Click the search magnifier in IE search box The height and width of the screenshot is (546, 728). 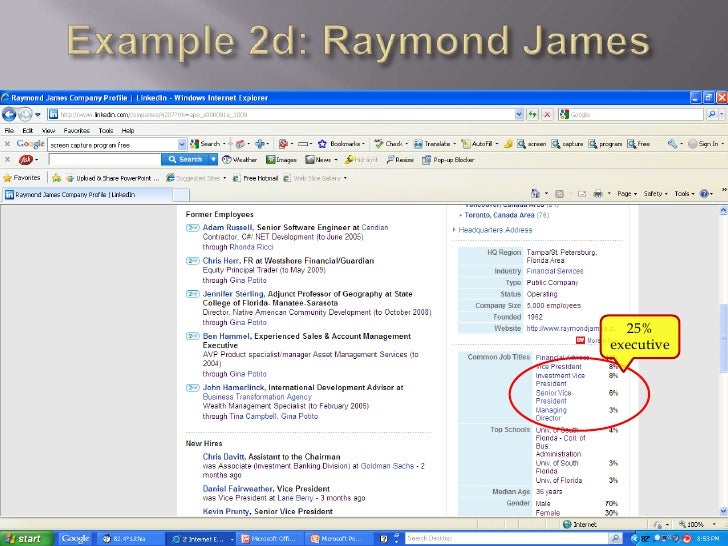coord(712,114)
